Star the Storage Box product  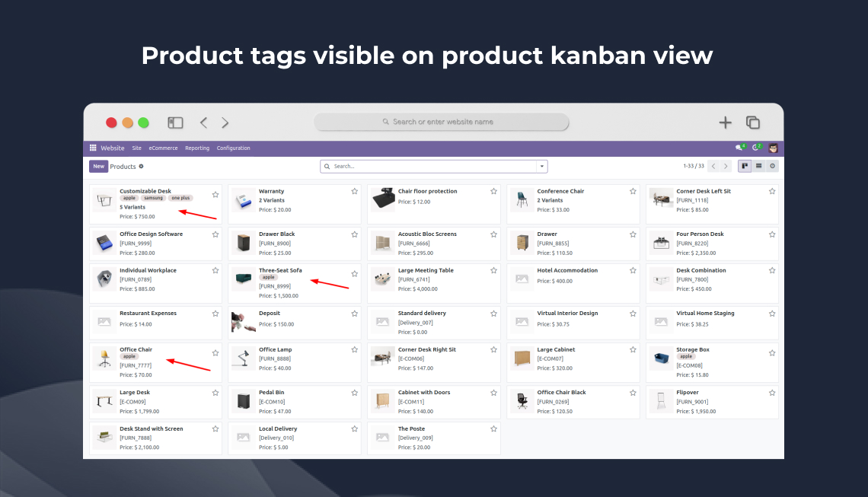coord(771,353)
